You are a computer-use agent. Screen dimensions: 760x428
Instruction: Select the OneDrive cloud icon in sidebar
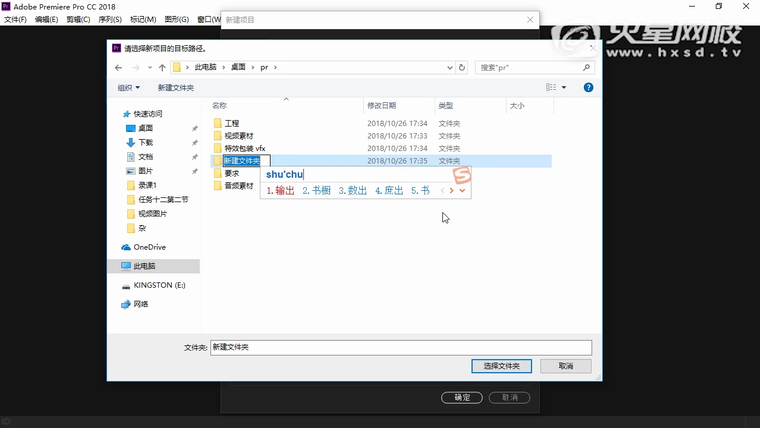coord(126,247)
